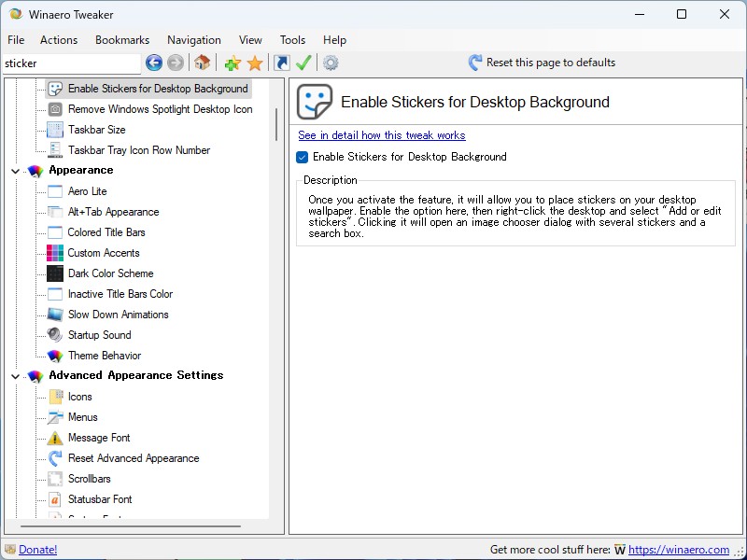The image size is (747, 560).
Task: Open 'See in detail how this tweak works'
Action: (x=382, y=135)
